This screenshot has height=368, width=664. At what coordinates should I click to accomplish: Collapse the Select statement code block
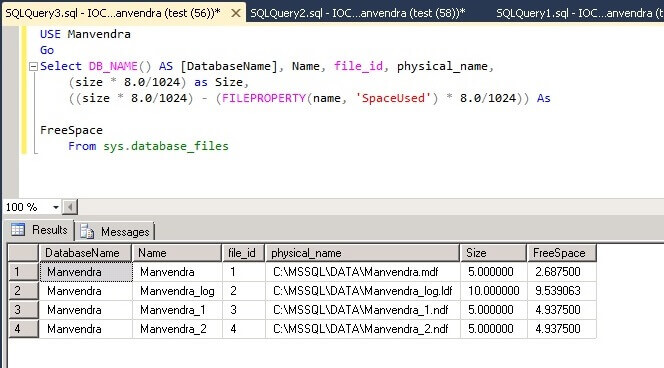tap(33, 66)
